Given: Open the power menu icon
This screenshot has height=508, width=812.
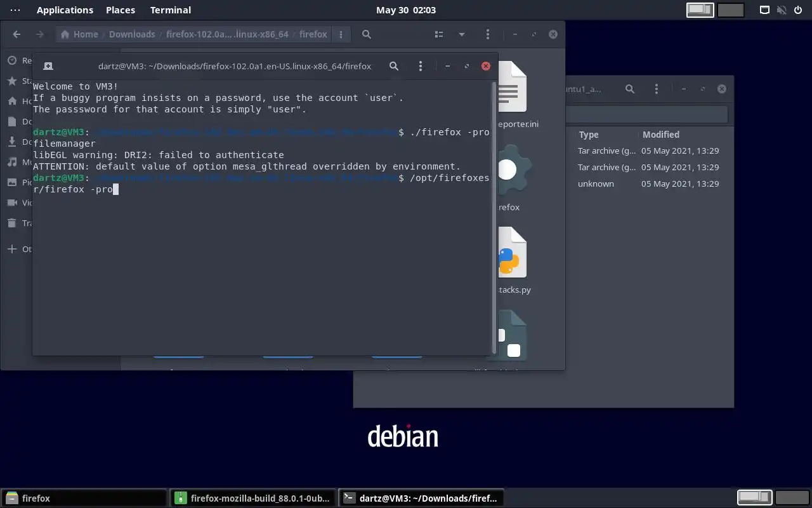Looking at the screenshot, I should click(798, 10).
